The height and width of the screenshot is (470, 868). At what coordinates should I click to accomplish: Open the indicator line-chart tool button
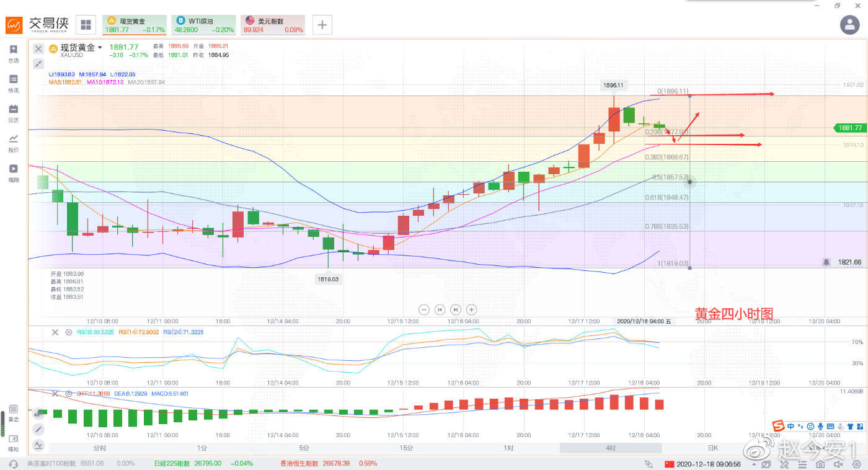point(38,445)
